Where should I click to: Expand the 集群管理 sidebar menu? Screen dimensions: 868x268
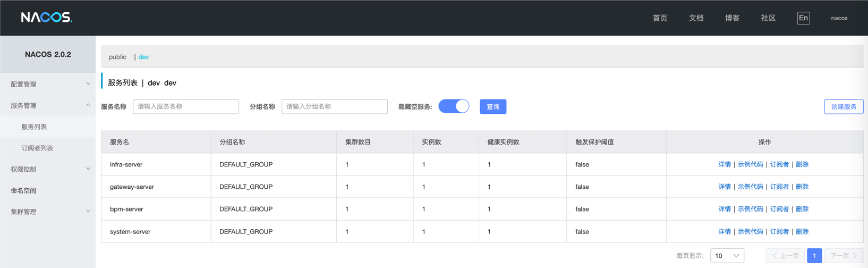click(x=48, y=212)
